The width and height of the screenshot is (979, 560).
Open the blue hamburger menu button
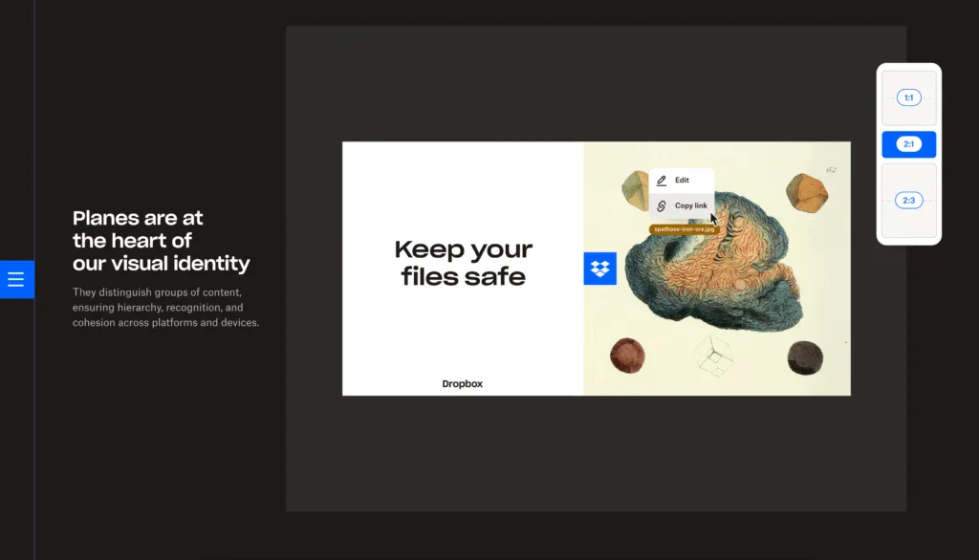pos(17,279)
